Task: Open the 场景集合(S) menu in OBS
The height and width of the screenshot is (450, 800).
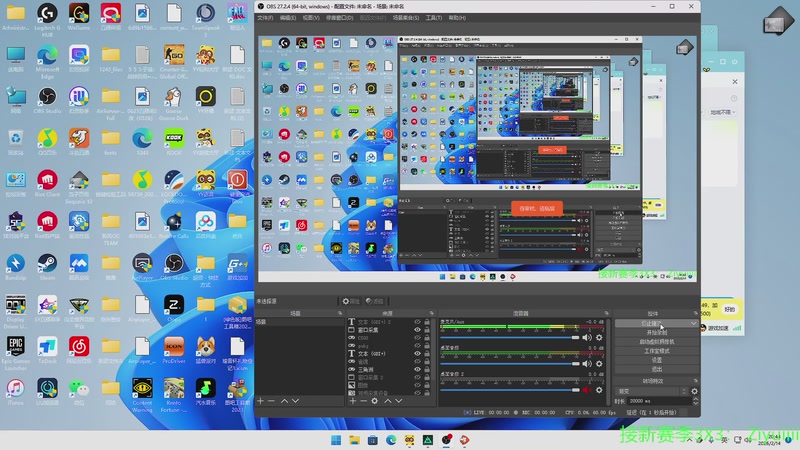Action: point(406,18)
